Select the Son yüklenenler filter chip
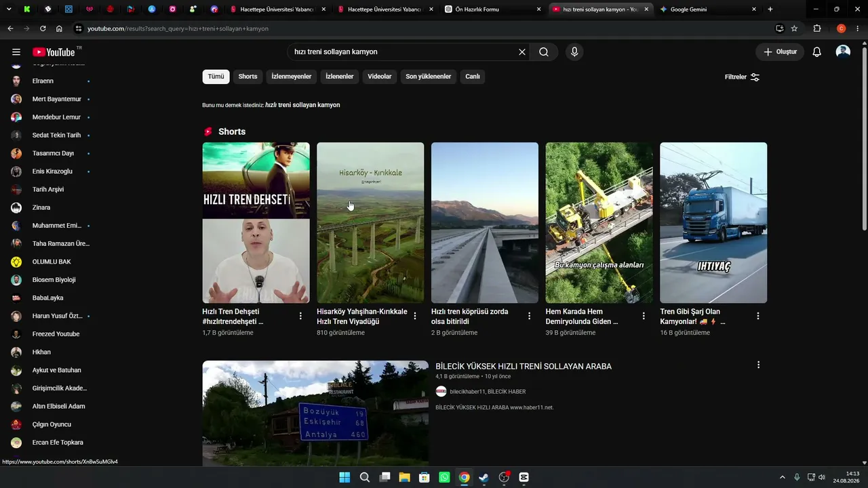This screenshot has width=868, height=488. point(429,77)
